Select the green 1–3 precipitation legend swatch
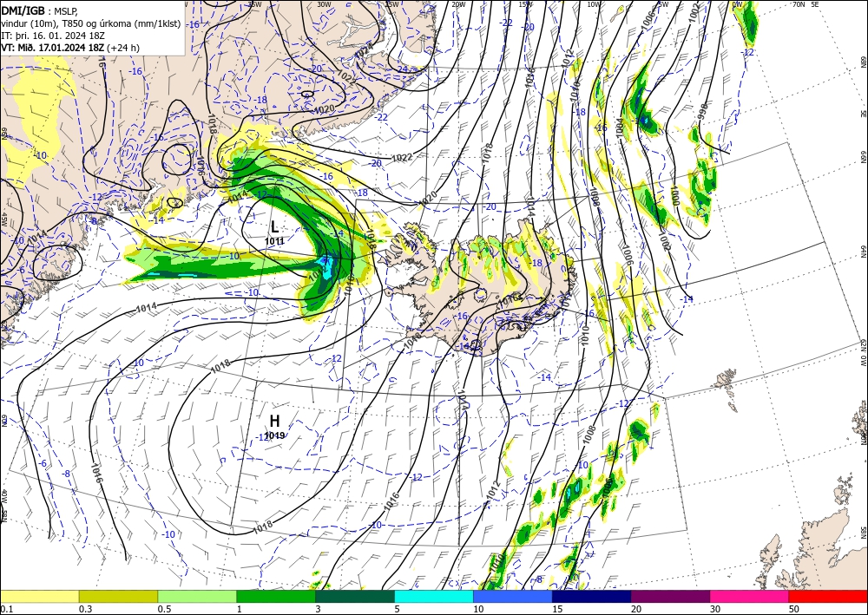 (276, 596)
